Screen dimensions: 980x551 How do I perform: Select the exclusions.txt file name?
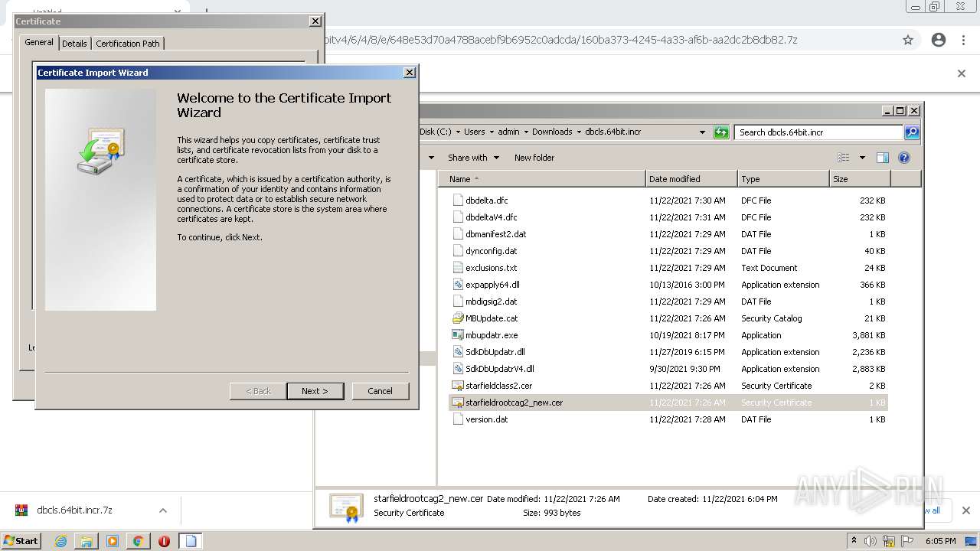tap(492, 268)
